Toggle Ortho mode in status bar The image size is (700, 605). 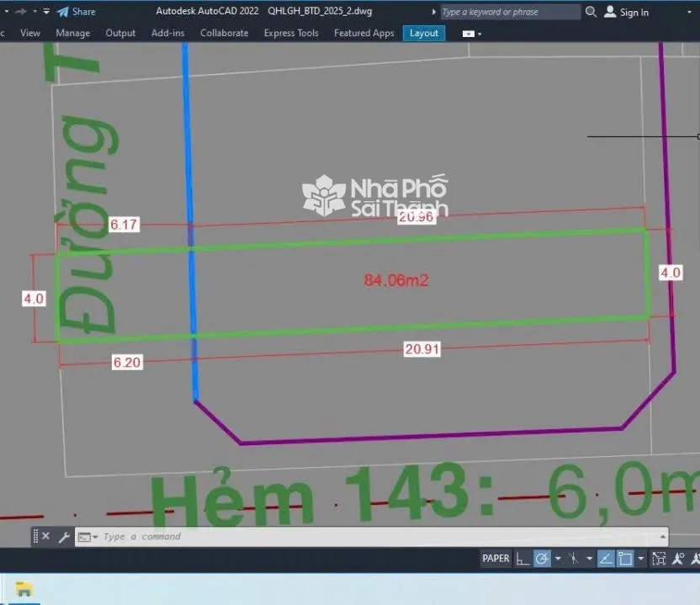(522, 559)
